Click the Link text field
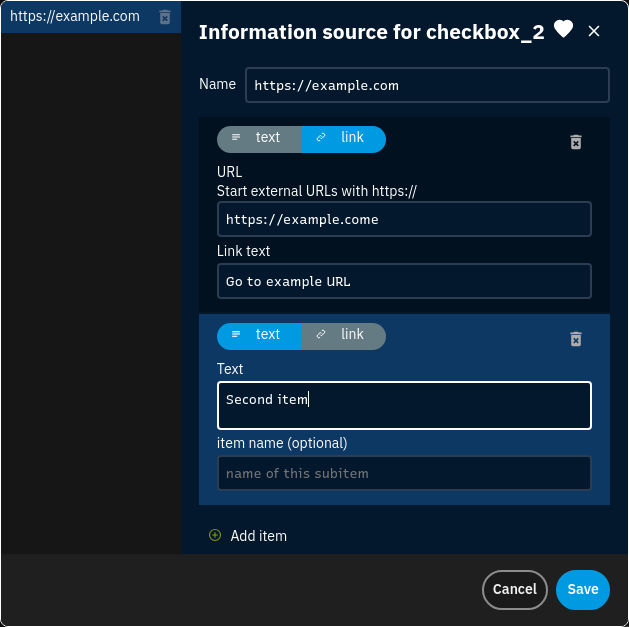This screenshot has width=629, height=627. 404,281
